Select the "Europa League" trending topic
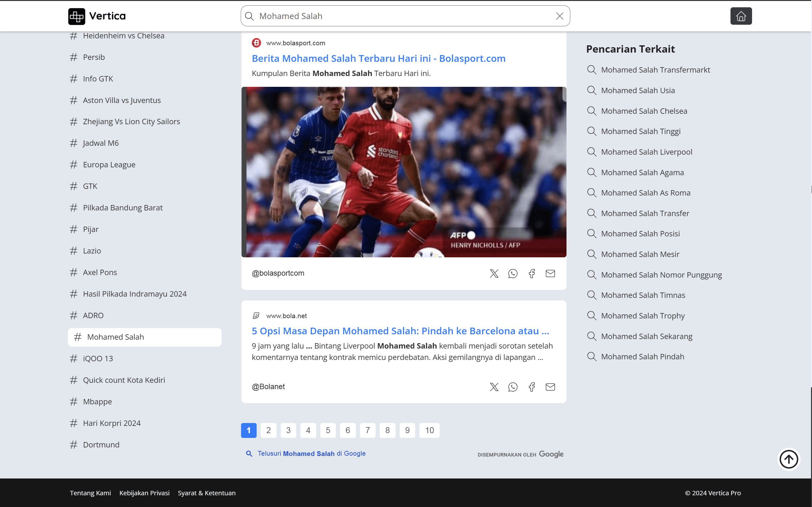Viewport: 812px width, 507px height. pyautogui.click(x=109, y=164)
